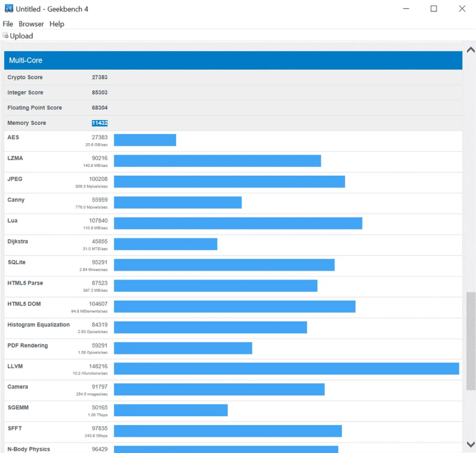Open the File menu

pyautogui.click(x=8, y=24)
